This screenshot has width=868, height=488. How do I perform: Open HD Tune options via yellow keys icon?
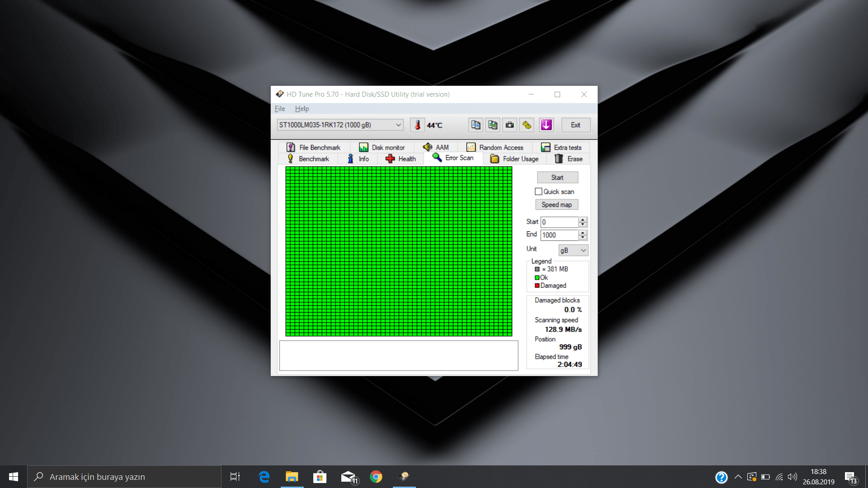(x=527, y=125)
